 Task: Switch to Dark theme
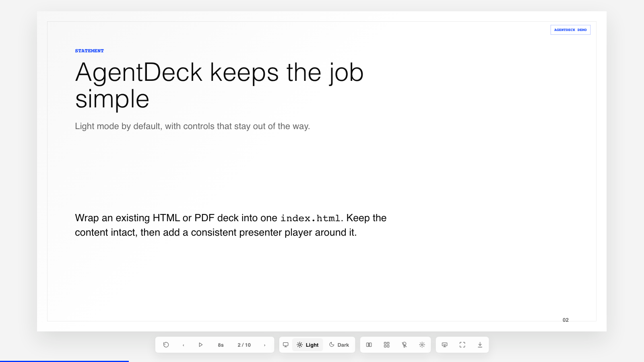coord(339,345)
